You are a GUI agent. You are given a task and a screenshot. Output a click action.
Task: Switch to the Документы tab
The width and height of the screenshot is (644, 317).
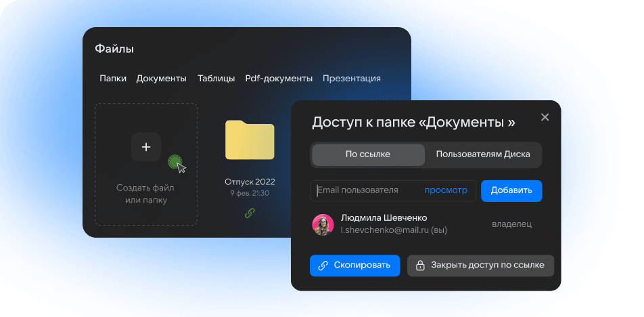162,78
